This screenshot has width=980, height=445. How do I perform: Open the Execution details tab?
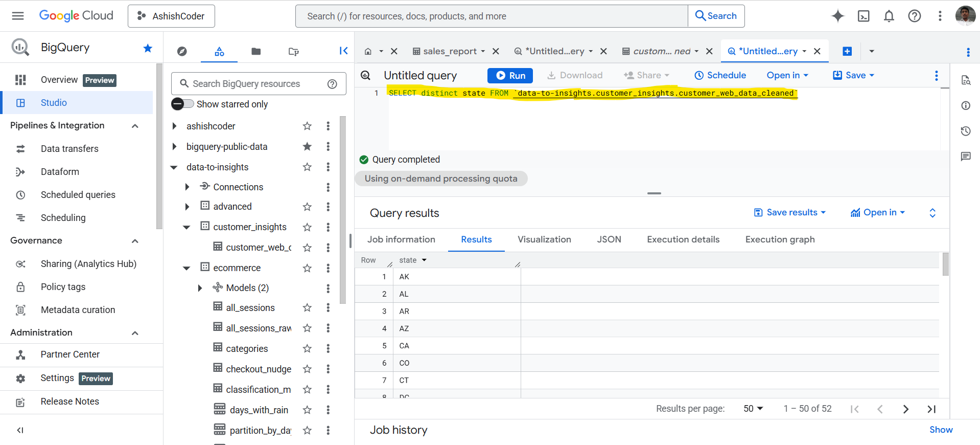coord(683,239)
